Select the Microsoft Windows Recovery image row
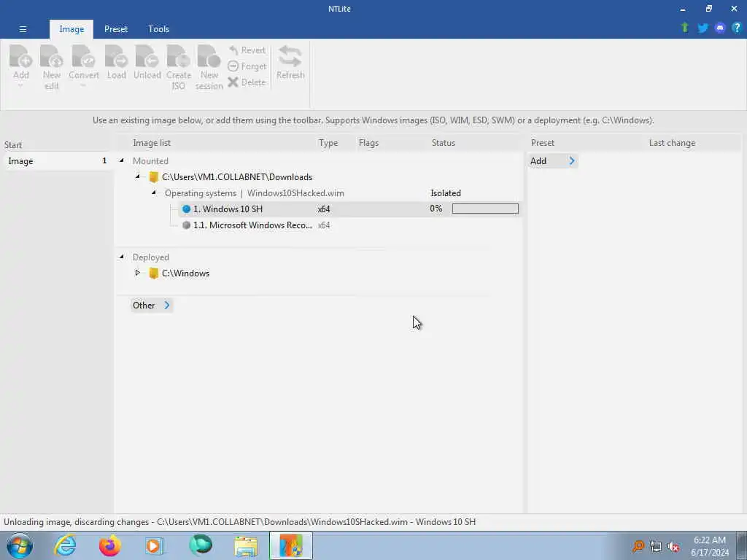747x560 pixels. click(252, 225)
